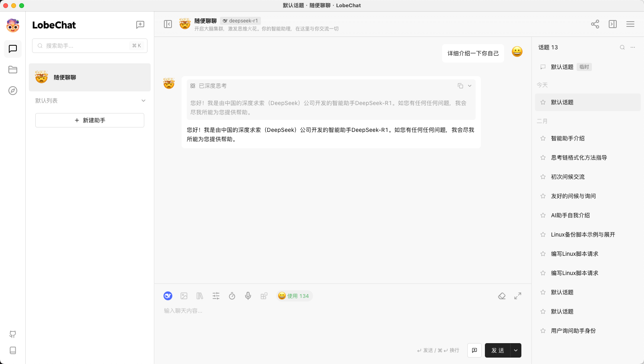This screenshot has height=364, width=644.
Task: Click the 已深度思考 header label
Action: (213, 86)
